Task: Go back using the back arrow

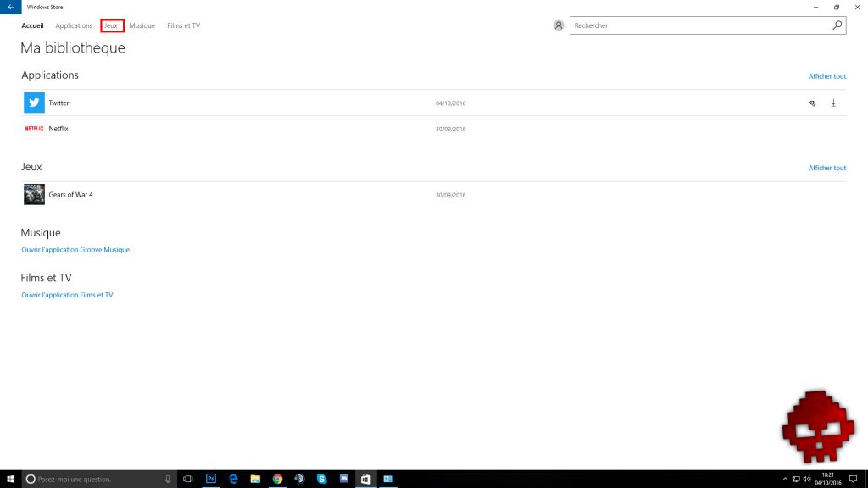Action: [9, 7]
